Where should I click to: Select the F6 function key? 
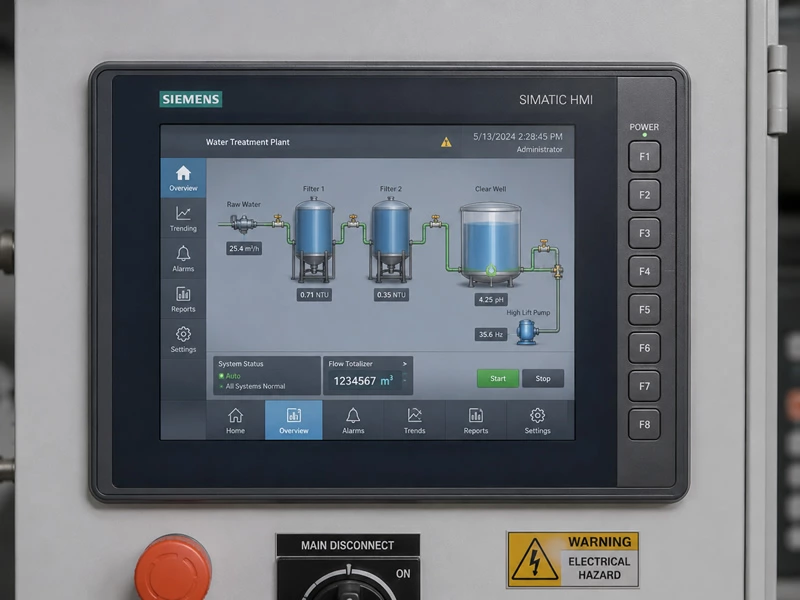coord(644,348)
